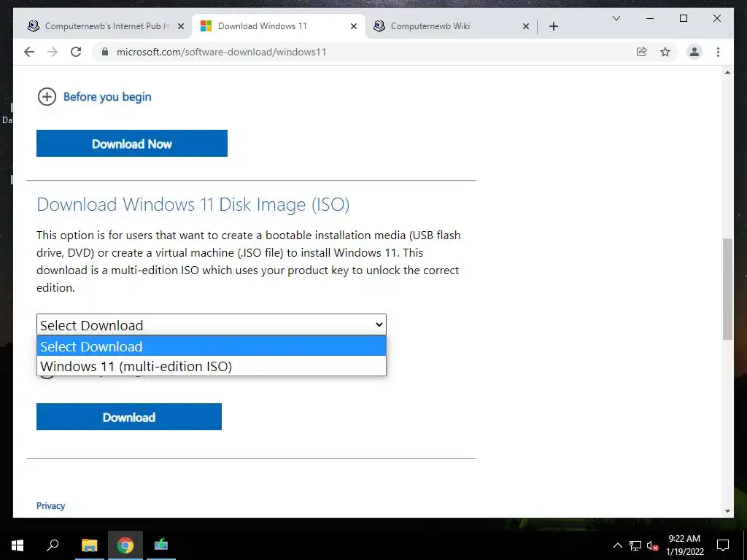Click the scrollbar up arrow
The image size is (747, 560).
(727, 72)
